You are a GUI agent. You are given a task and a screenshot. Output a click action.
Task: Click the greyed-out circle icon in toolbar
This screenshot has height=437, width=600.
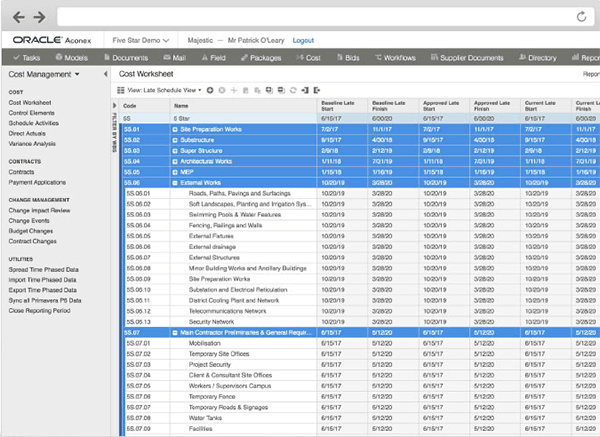(222, 90)
